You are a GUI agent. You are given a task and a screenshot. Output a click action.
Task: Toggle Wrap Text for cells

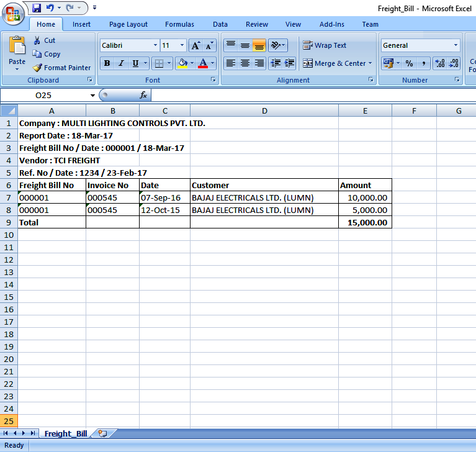tap(325, 45)
